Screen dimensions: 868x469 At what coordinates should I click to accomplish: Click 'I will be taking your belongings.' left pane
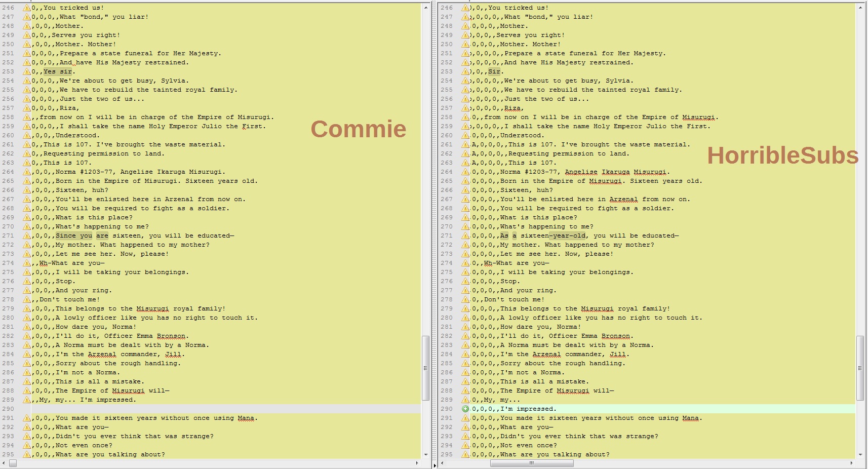pos(122,272)
